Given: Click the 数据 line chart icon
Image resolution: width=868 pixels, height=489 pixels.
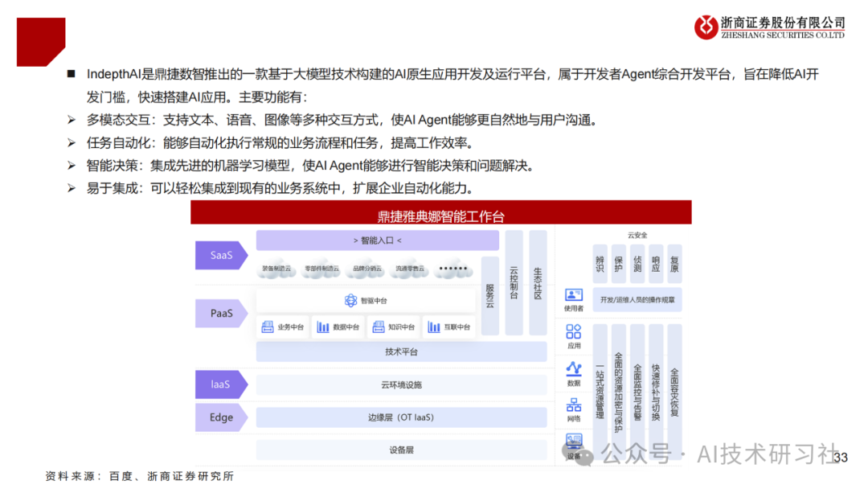Looking at the screenshot, I should pos(574,369).
